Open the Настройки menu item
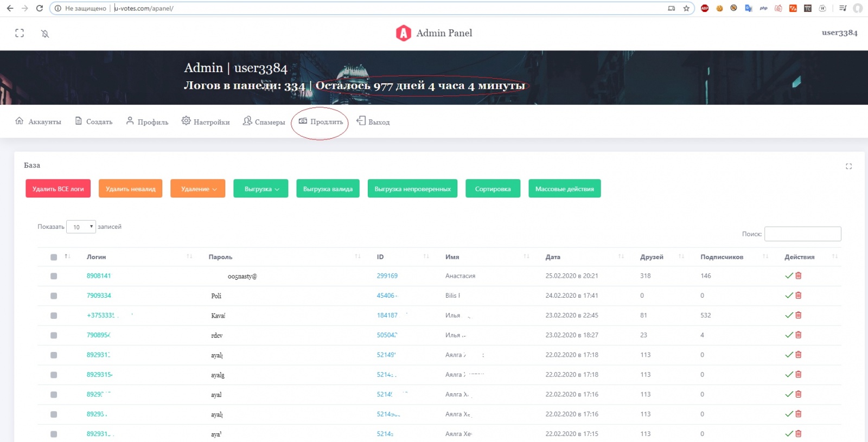 [206, 121]
